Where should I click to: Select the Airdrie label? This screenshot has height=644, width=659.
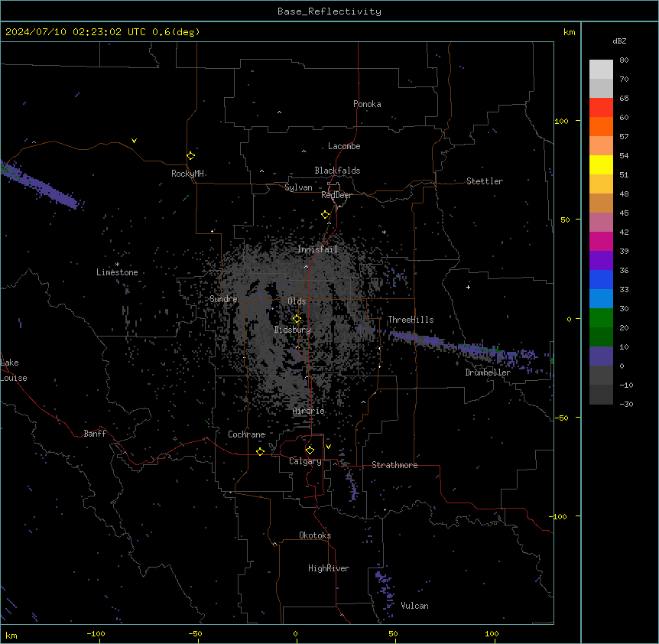[308, 411]
